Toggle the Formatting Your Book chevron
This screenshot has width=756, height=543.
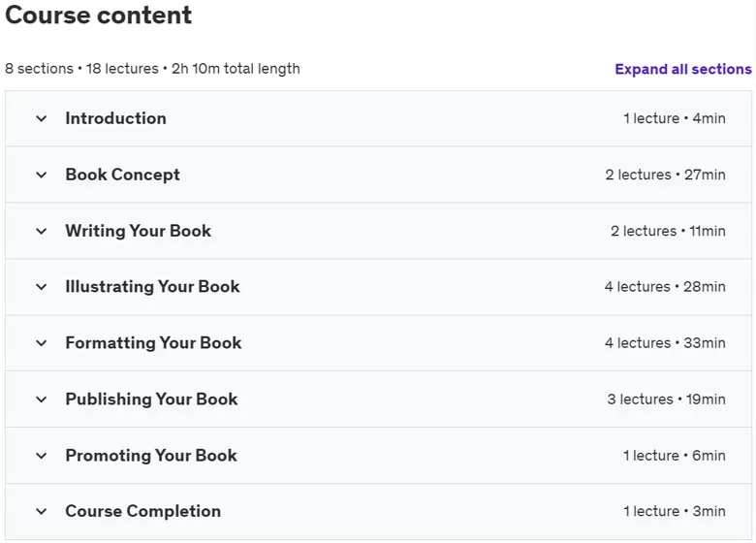click(42, 343)
